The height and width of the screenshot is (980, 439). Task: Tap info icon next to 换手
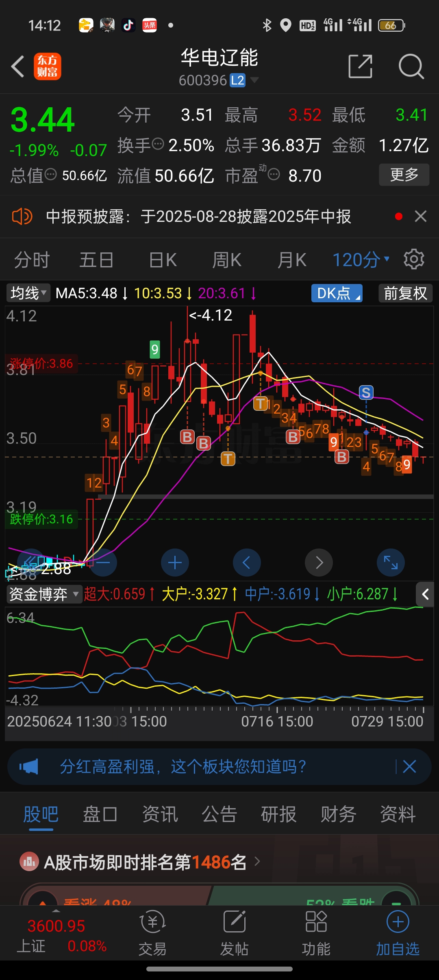point(158,143)
